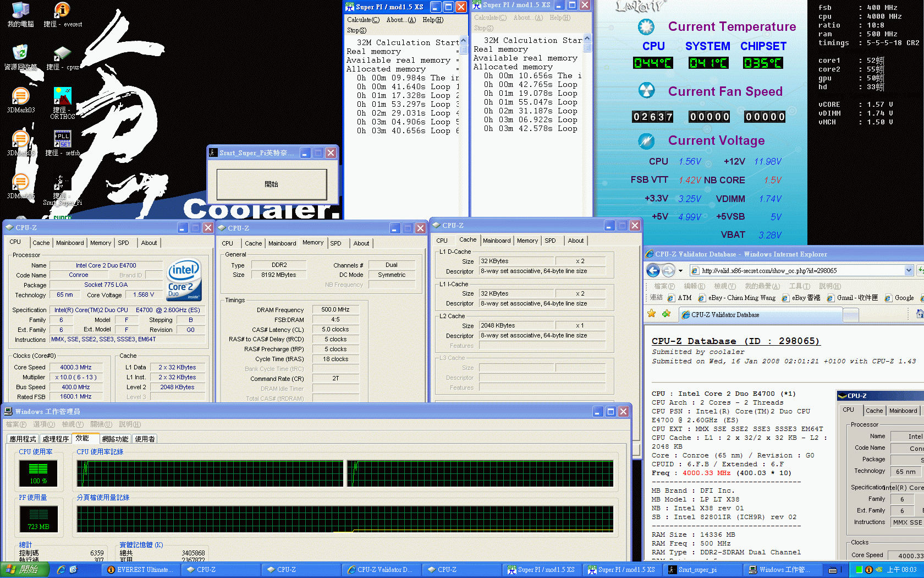Select the Srart_Super_Pi shortcut desktop icon
The width and height of the screenshot is (924, 578).
click(62, 190)
